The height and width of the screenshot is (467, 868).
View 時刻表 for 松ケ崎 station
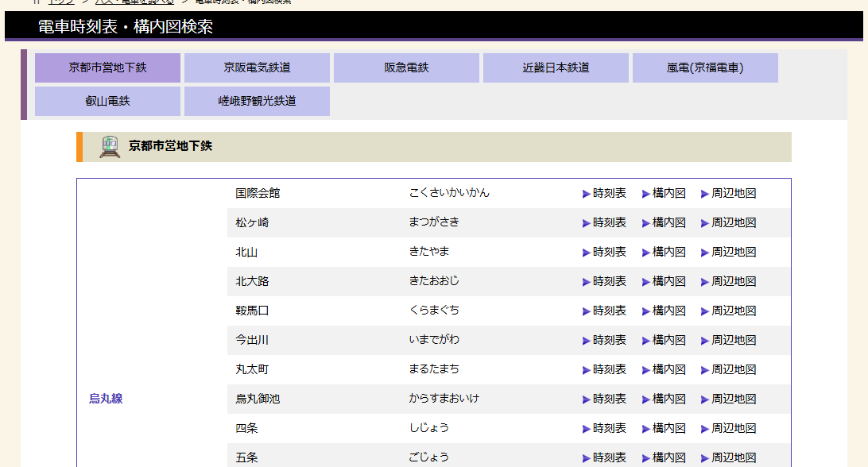tap(604, 222)
